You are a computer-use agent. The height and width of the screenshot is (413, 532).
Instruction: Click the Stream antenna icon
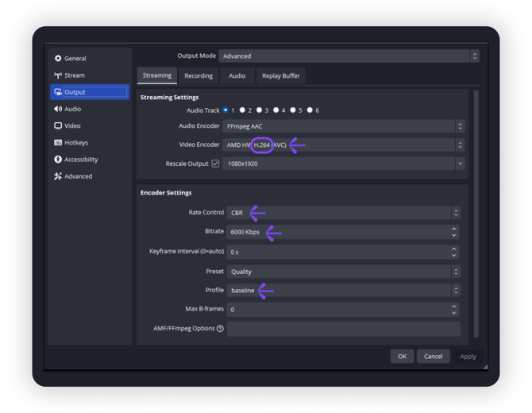click(x=58, y=75)
